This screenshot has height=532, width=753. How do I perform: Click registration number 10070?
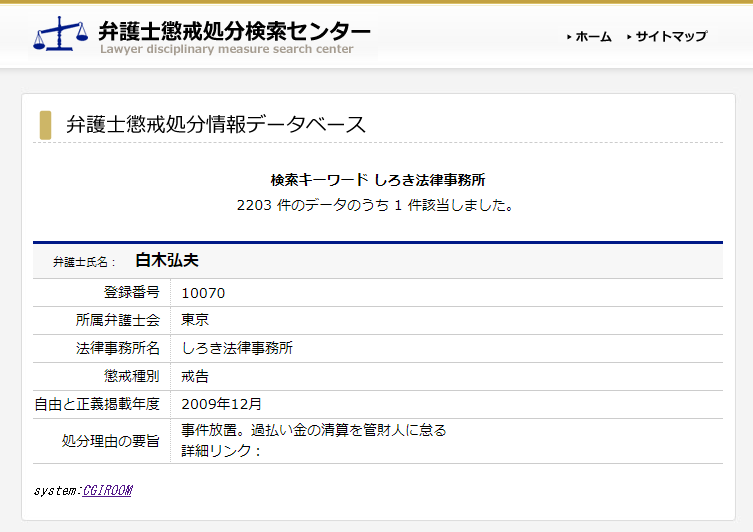(203, 293)
